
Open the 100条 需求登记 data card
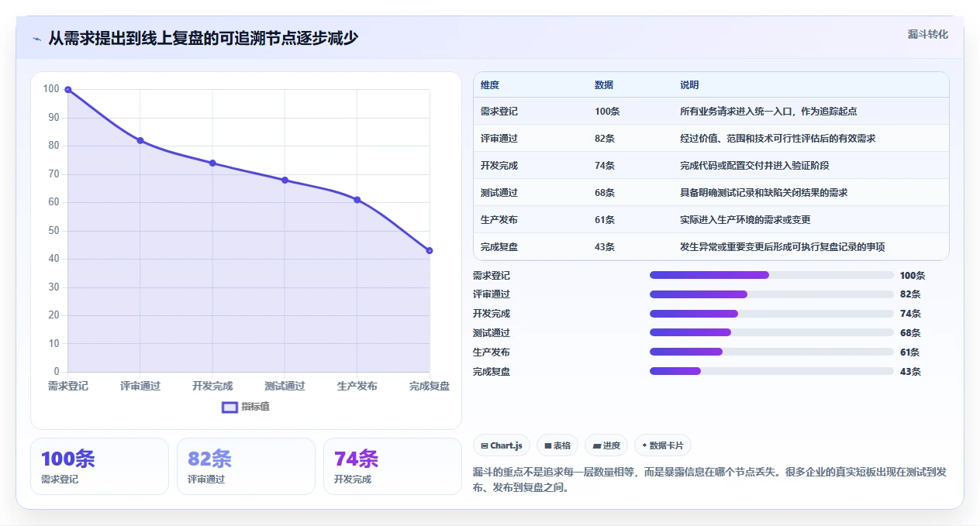click(99, 466)
